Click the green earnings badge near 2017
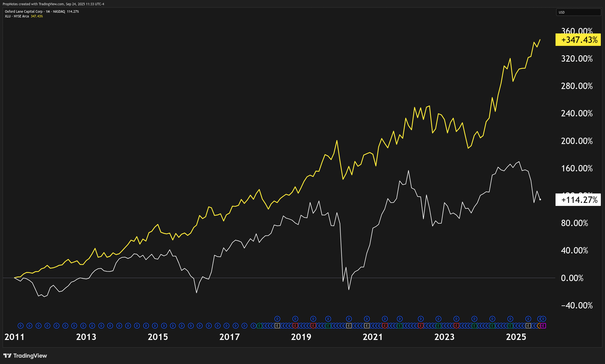The image size is (605, 364). (259, 326)
